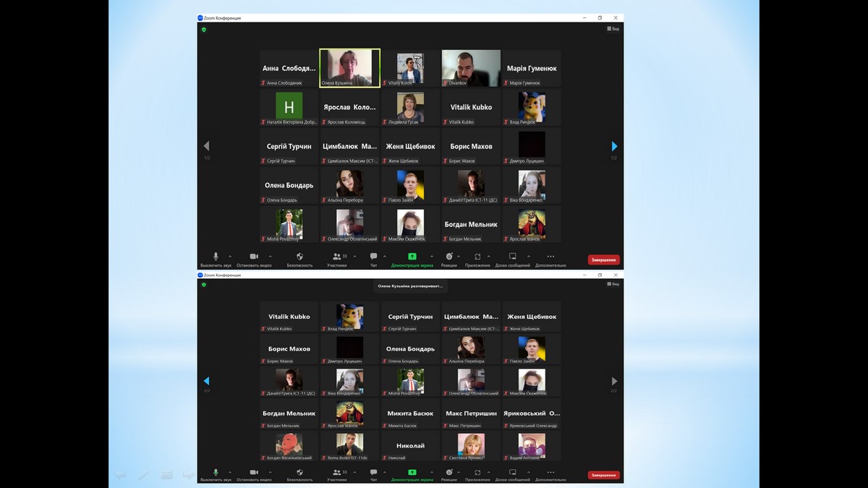Open Chat in the upper Zoom toolbar
Viewport: 868px width, 488px height.
[373, 257]
